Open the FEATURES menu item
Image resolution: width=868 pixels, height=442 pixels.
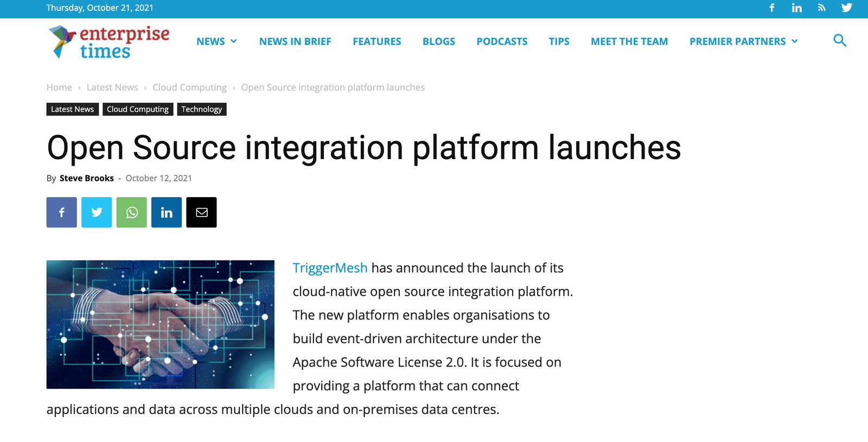point(377,41)
